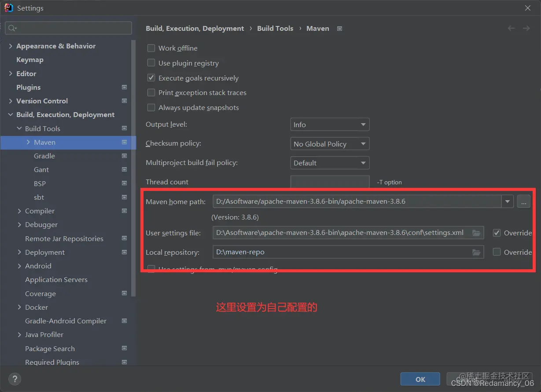
Task: Click the User settings file path field
Action: [x=348, y=233]
